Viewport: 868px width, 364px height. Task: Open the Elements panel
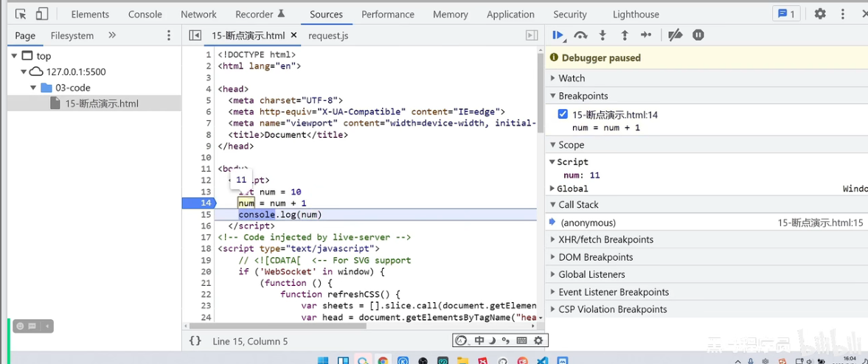coord(90,15)
